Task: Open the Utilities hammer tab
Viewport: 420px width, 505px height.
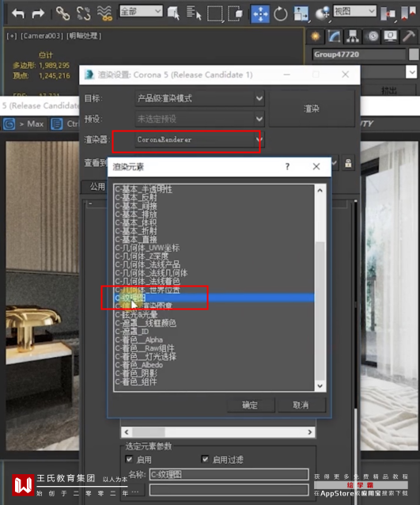Action: (x=409, y=36)
